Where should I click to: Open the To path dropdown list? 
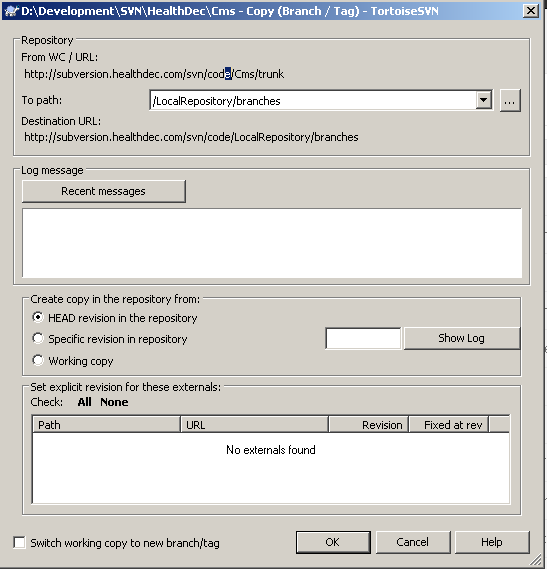484,100
